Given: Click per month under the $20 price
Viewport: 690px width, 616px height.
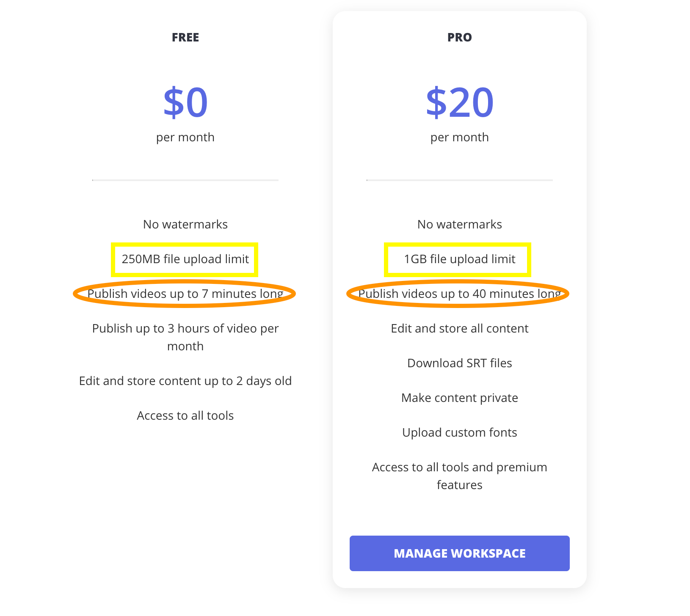Looking at the screenshot, I should [459, 137].
